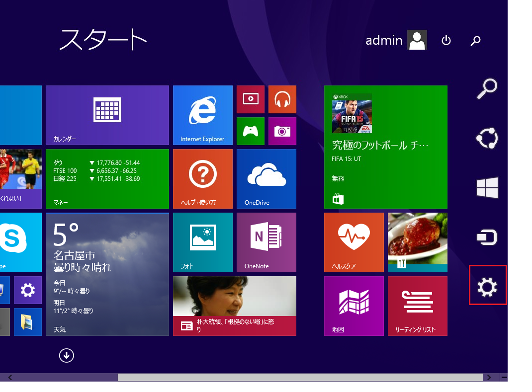Launch the Music headphones tile

pyautogui.click(x=282, y=99)
